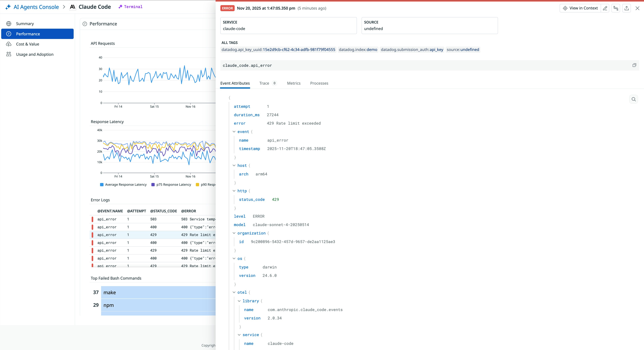Select the Summary globe icon in the sidebar

pyautogui.click(x=9, y=24)
